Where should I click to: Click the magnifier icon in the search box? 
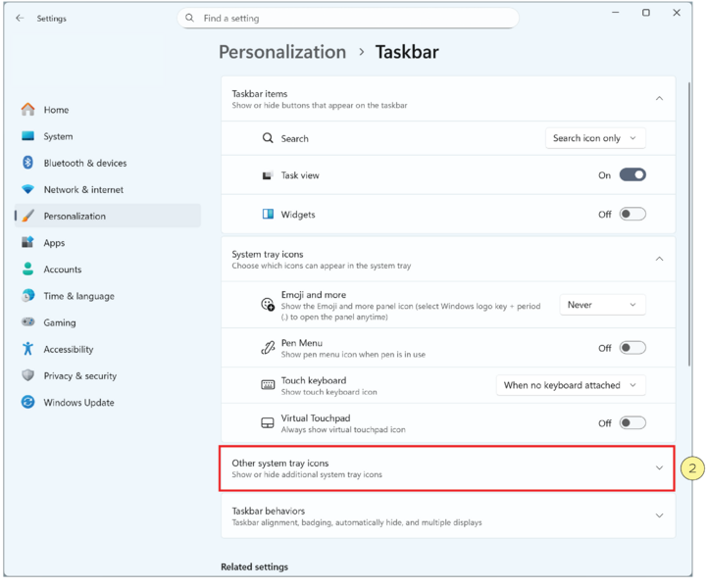[x=190, y=18]
